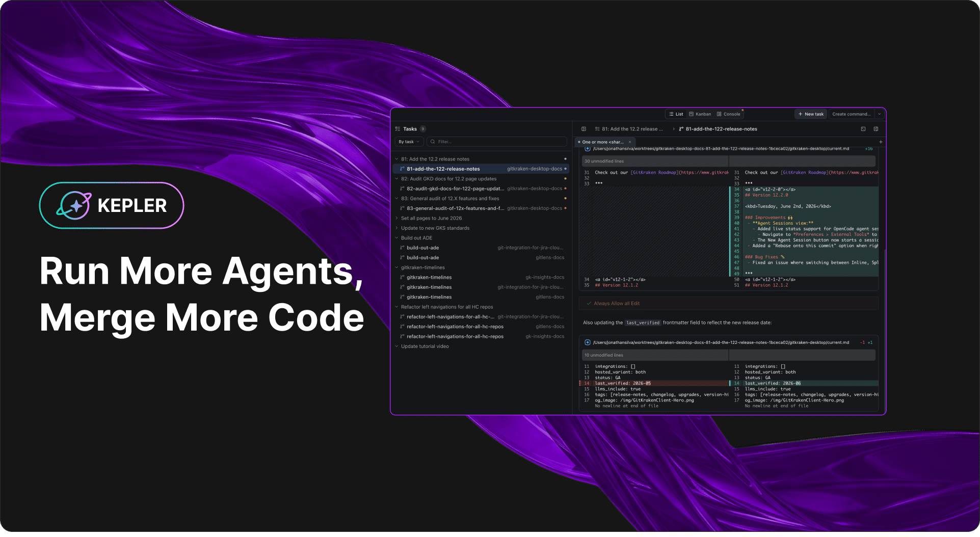Select the 83-general-audit-of-12x-features-and-f... worktree row

tap(481, 208)
